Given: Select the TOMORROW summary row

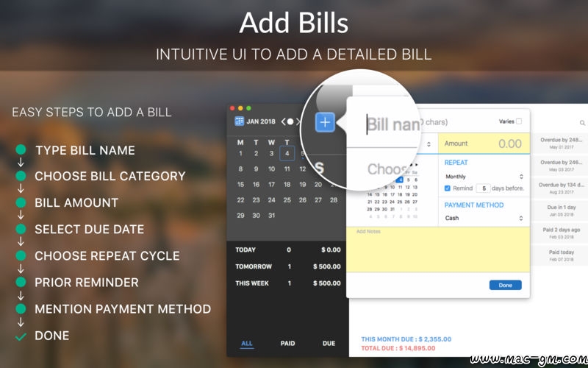Looking at the screenshot, I should pyautogui.click(x=287, y=266).
